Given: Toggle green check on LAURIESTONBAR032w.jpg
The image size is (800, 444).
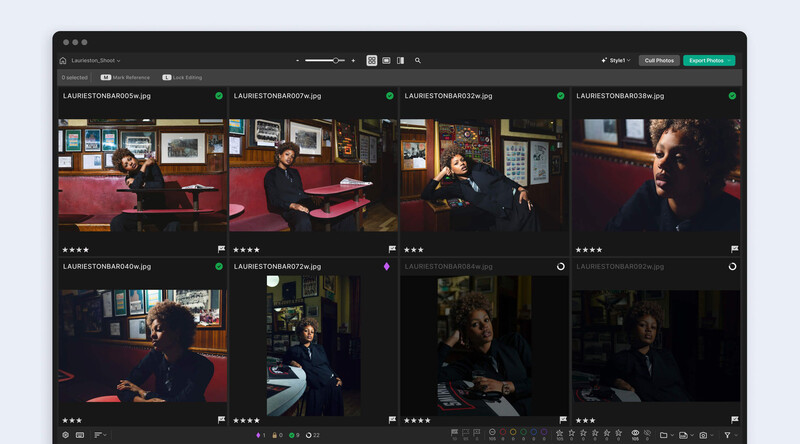Looking at the screenshot, I should 561,95.
